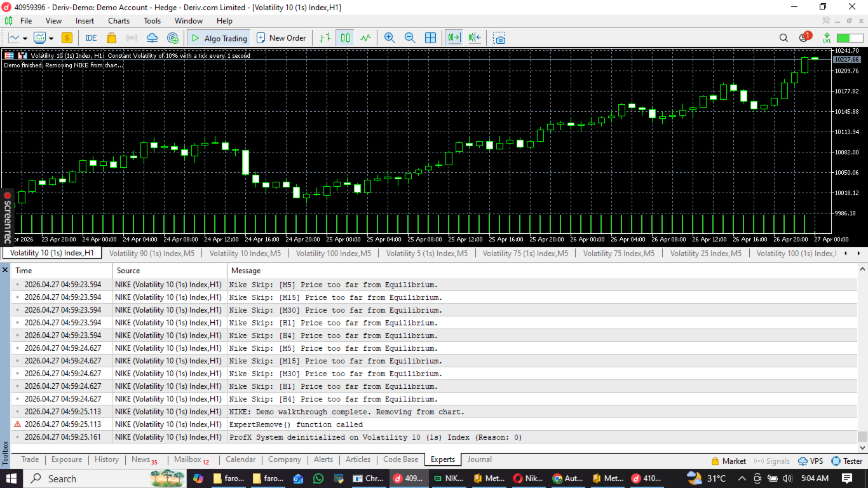The height and width of the screenshot is (488, 868).
Task: Open the Help menu
Action: [x=224, y=21]
